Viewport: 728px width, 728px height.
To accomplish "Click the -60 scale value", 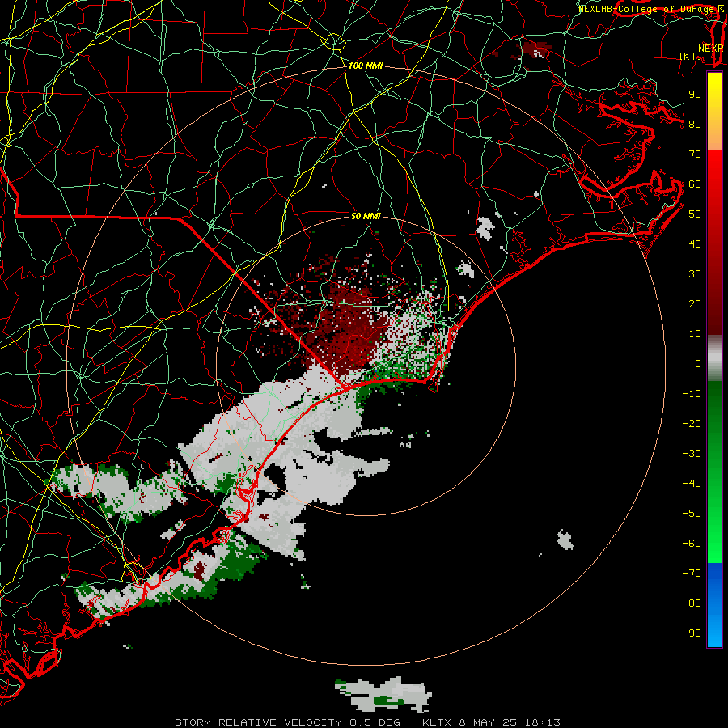I will tap(692, 544).
